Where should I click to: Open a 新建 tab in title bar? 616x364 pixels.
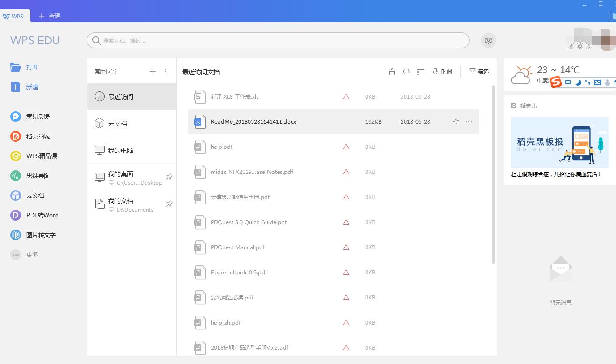pos(49,16)
